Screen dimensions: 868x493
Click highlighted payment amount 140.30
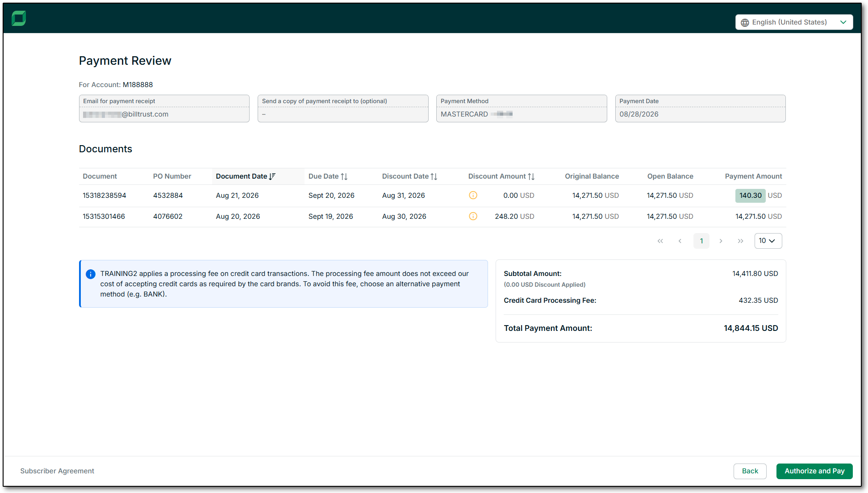tap(750, 196)
